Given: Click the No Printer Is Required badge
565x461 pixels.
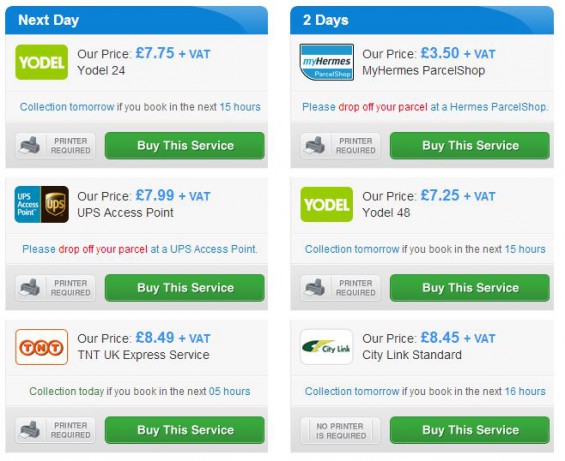Looking at the screenshot, I should 340,430.
